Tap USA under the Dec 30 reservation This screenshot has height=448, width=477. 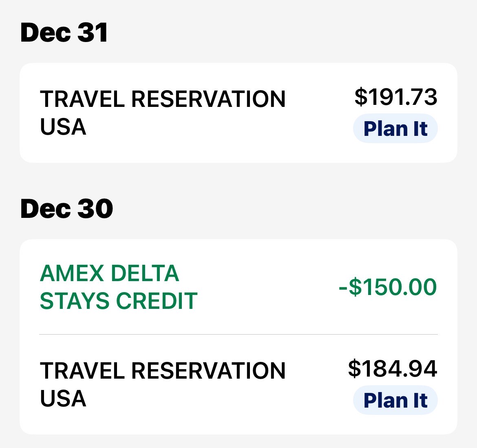63,399
